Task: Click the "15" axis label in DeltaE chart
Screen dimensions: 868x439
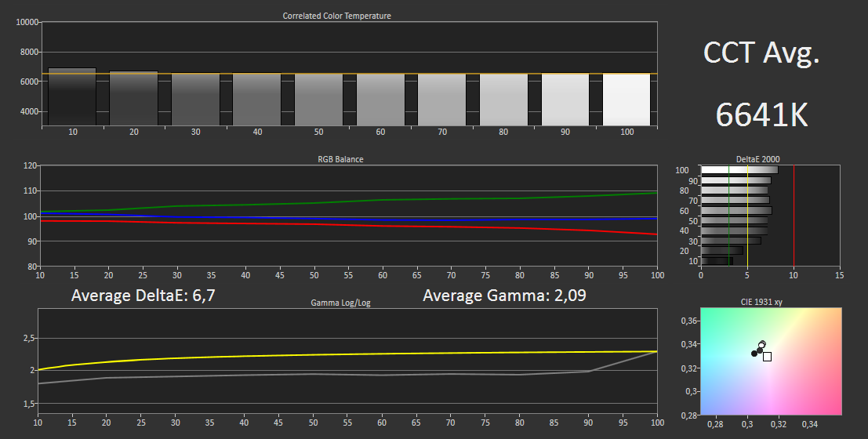Action: pos(839,275)
